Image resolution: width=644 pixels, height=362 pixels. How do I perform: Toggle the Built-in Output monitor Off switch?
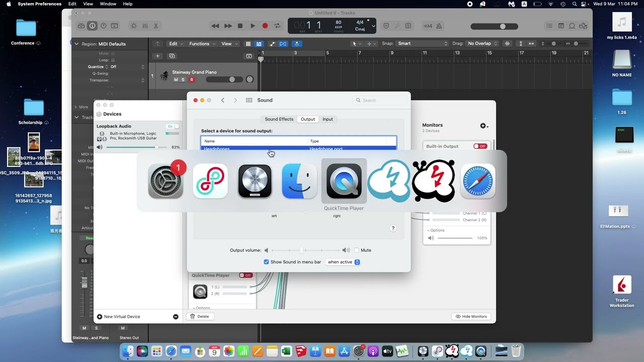point(480,146)
